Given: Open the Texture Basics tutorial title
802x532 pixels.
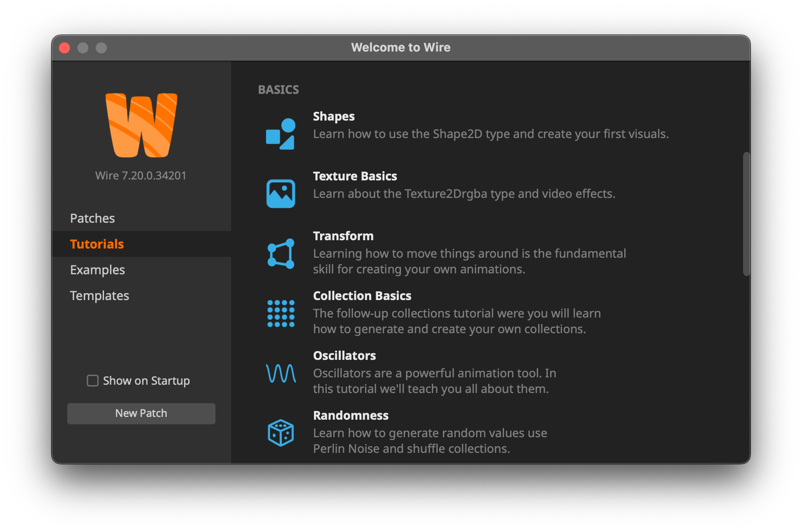Looking at the screenshot, I should 355,176.
